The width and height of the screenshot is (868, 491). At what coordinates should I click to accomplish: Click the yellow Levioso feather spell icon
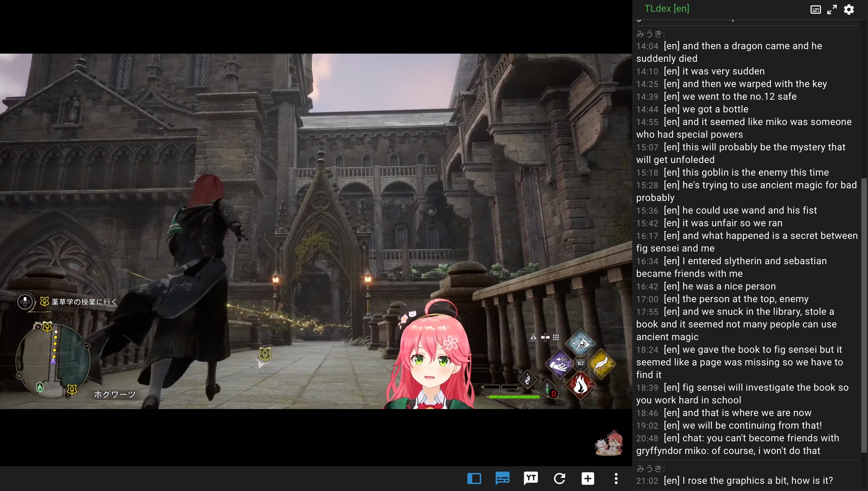click(602, 364)
